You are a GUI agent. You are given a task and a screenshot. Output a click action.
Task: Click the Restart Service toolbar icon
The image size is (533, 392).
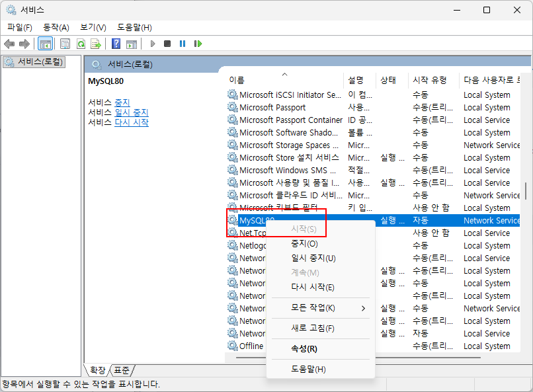point(198,44)
